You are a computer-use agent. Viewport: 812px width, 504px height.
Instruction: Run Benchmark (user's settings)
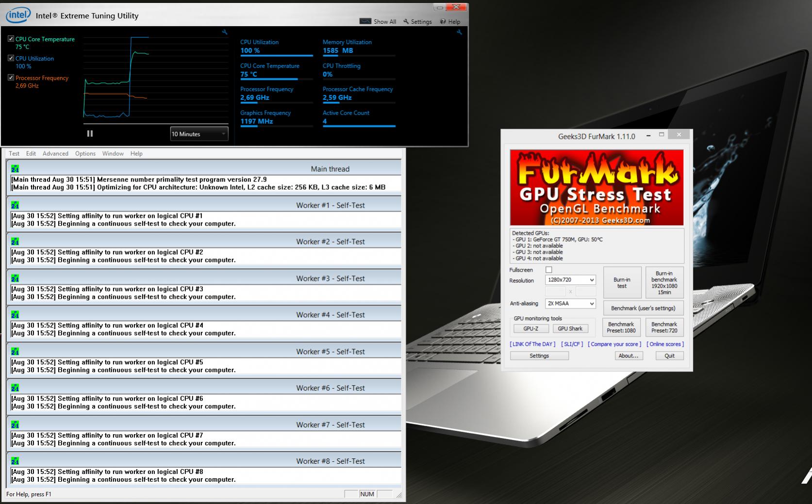pyautogui.click(x=643, y=308)
